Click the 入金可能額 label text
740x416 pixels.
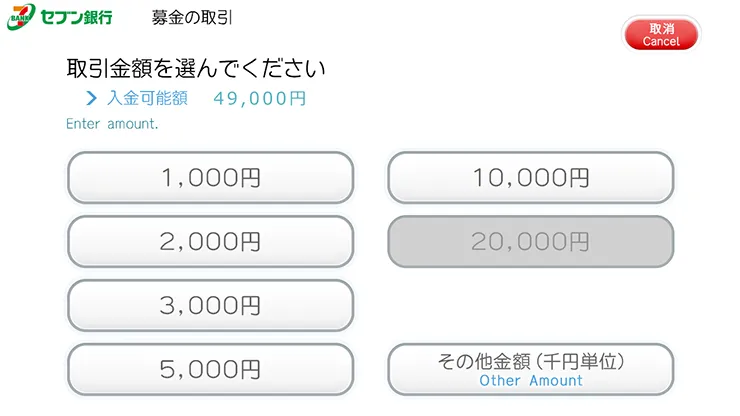point(147,98)
